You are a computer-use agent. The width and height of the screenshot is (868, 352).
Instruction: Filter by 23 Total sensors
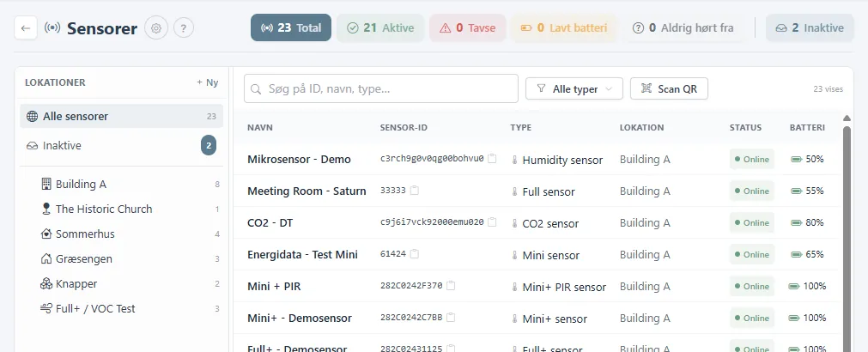point(291,27)
